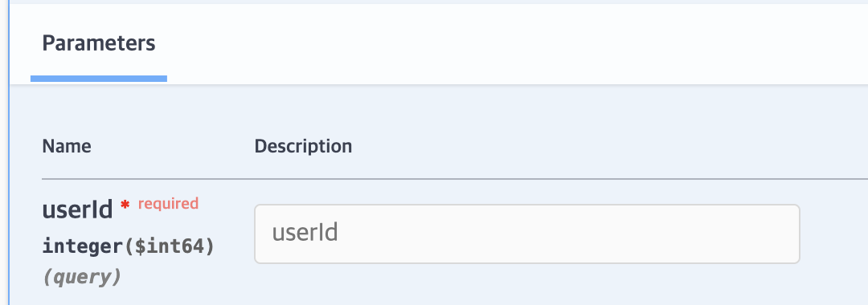Click the word integer in the type

[81, 246]
